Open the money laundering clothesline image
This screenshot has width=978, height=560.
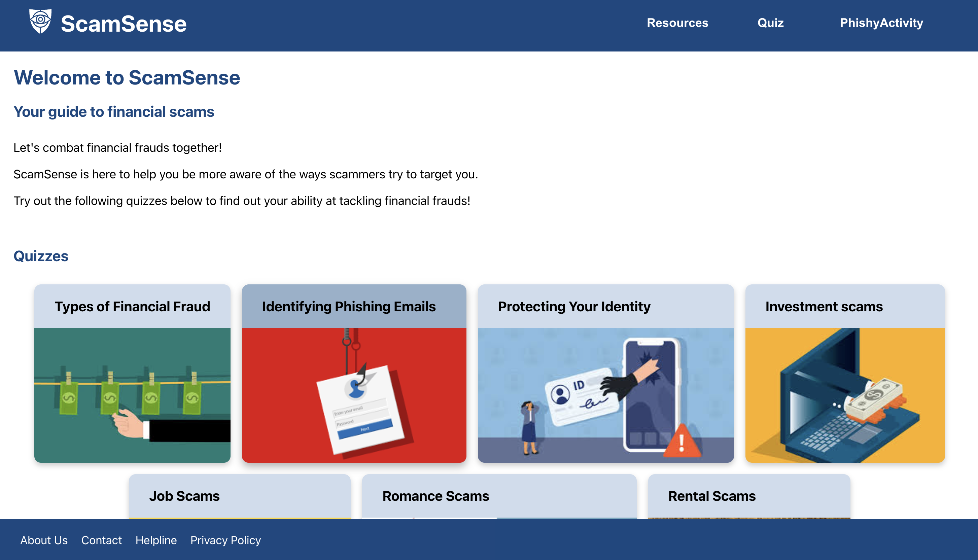(132, 395)
